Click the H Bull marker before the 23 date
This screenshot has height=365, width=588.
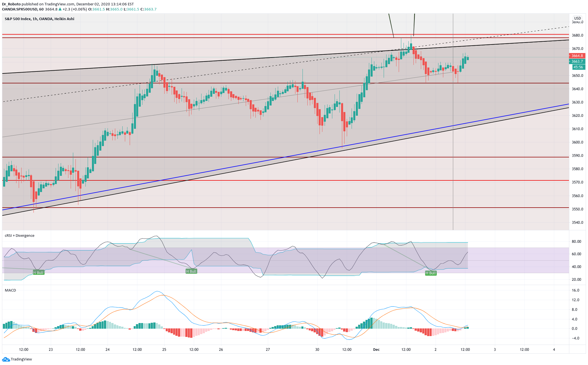(x=39, y=273)
